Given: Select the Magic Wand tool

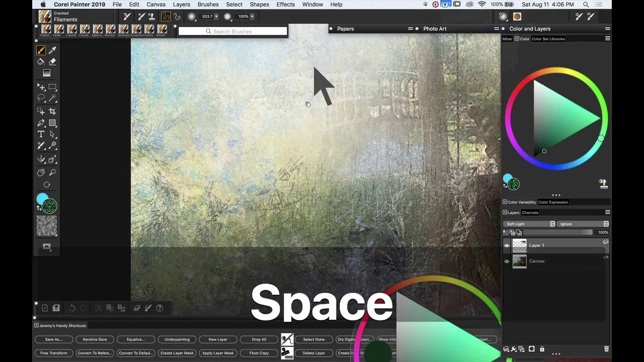Looking at the screenshot, I should click(52, 99).
